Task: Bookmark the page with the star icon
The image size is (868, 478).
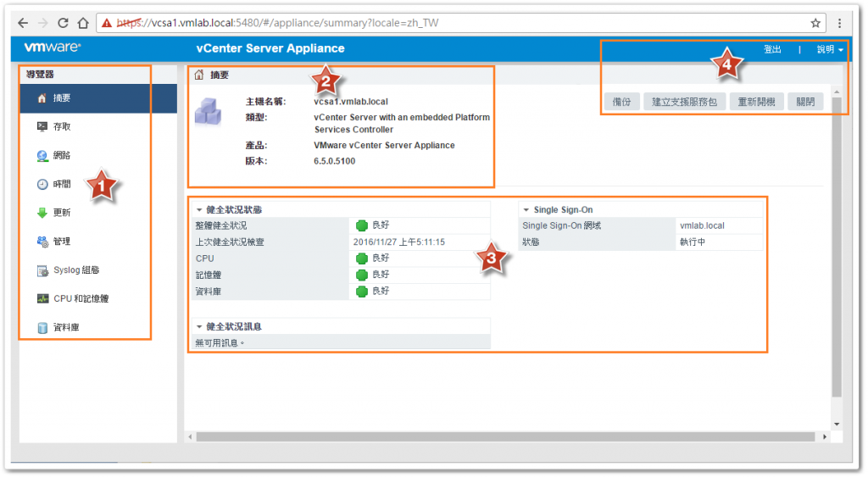Action: click(815, 23)
